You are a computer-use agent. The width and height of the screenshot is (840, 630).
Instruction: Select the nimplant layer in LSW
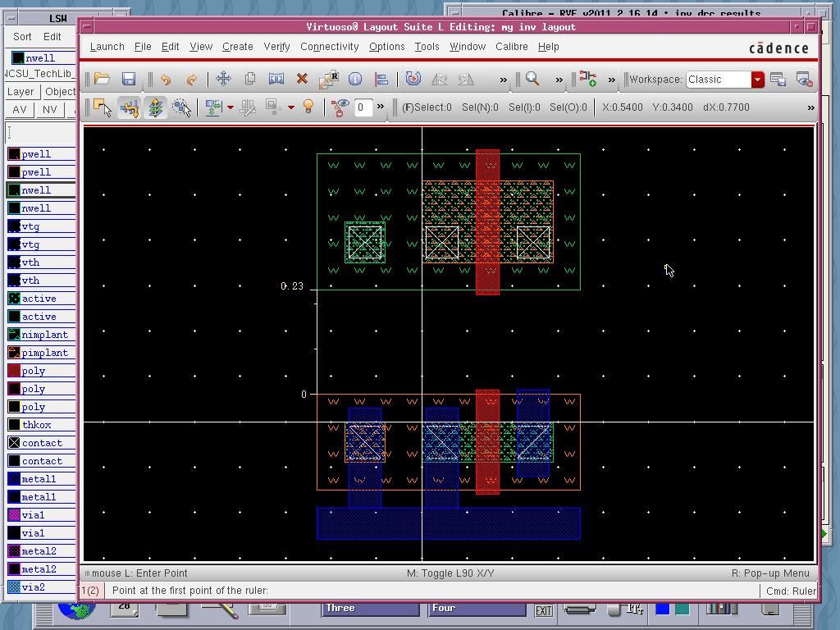click(41, 335)
